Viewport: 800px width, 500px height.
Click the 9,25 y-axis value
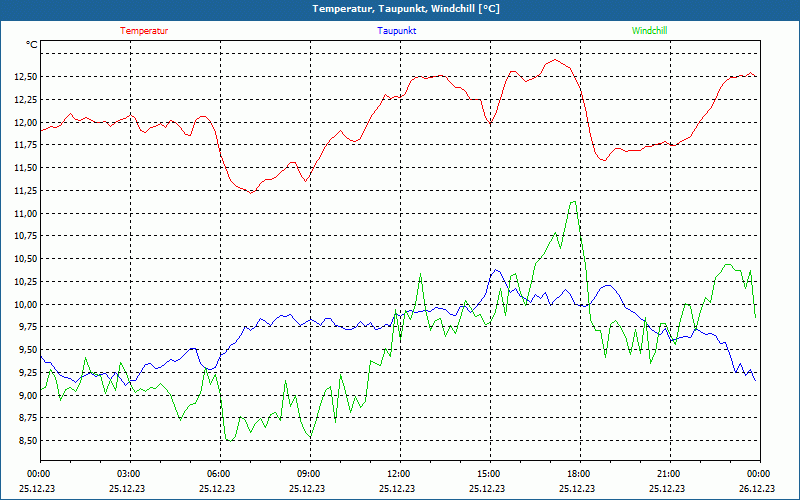point(28,372)
